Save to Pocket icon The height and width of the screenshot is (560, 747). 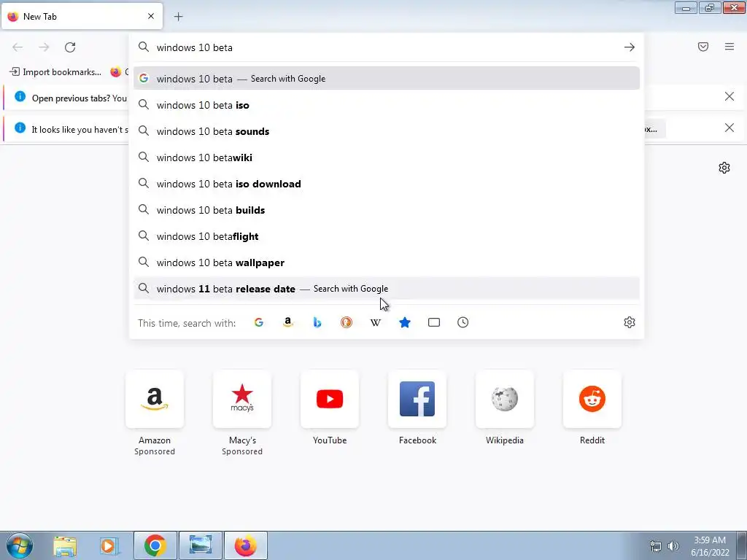703,47
